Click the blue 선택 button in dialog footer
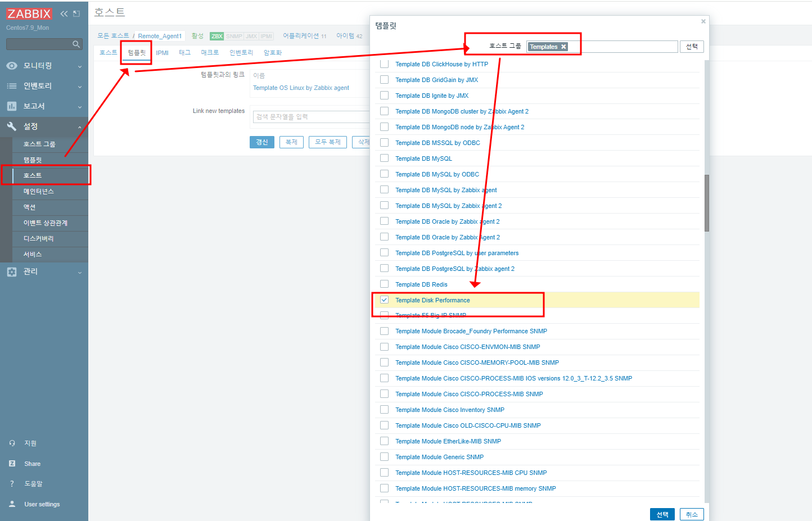The image size is (812, 521). tap(662, 514)
